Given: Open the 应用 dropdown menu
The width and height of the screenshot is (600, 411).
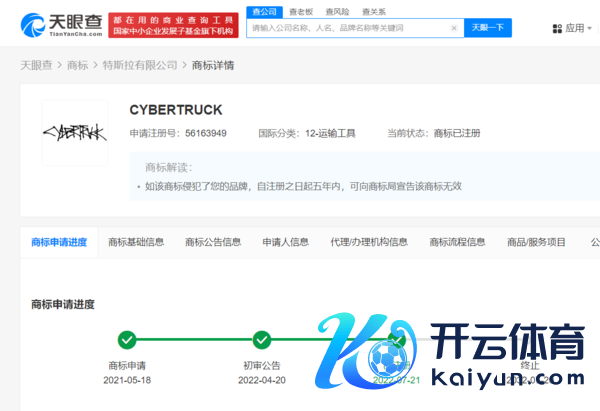Looking at the screenshot, I should coord(575,28).
